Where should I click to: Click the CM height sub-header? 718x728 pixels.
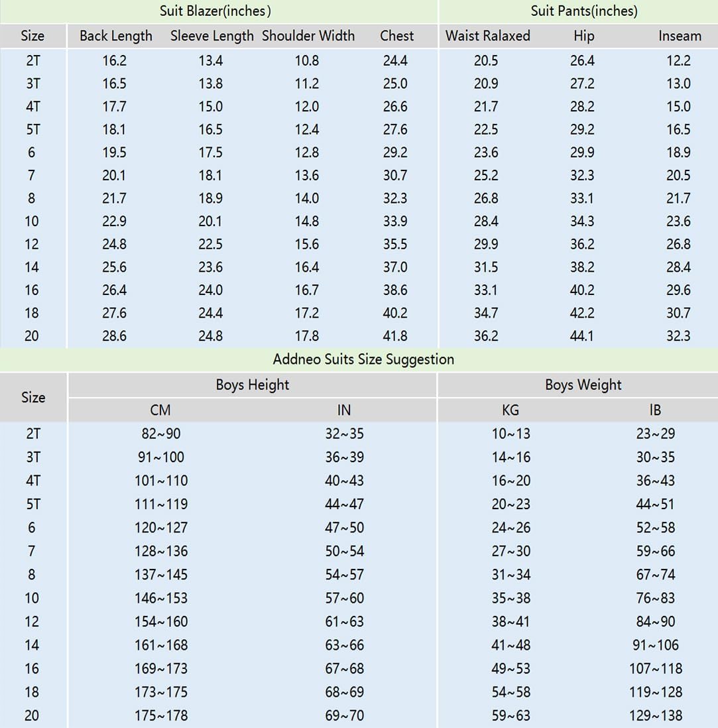click(160, 410)
